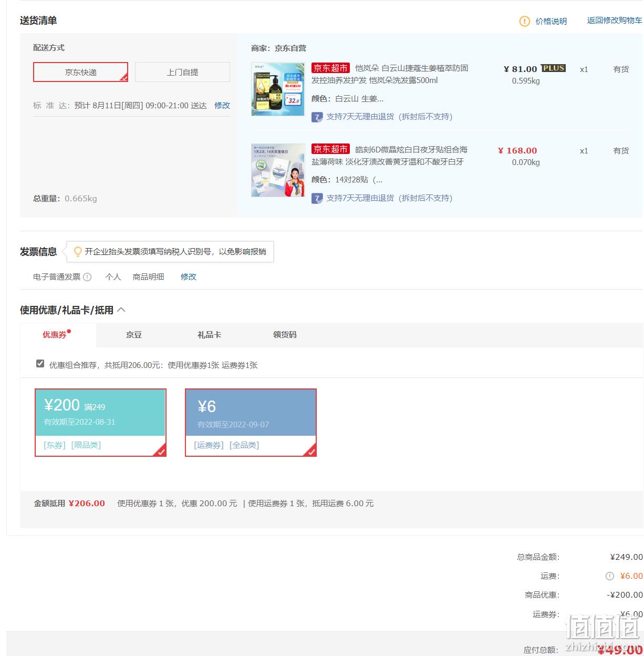Viewport: 644px width, 656px height.
Task: Click the lightbulb tip icon in invoice notice
Action: [78, 252]
